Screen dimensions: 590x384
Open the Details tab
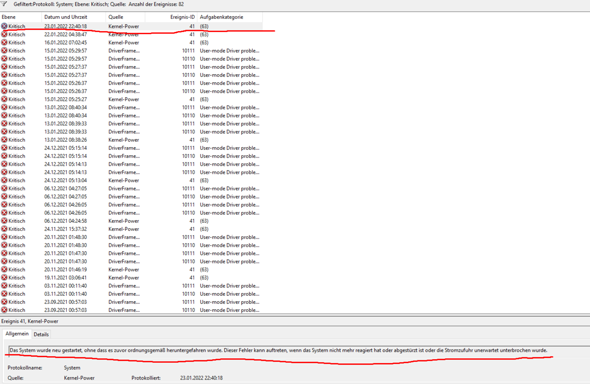coord(41,334)
